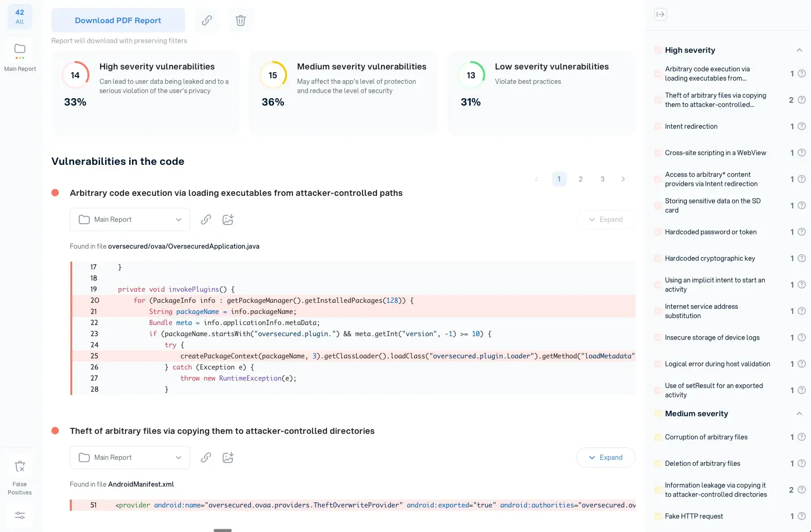811x532 pixels.
Task: Collapse the right sidebar with the arrow icon
Action: (660, 14)
